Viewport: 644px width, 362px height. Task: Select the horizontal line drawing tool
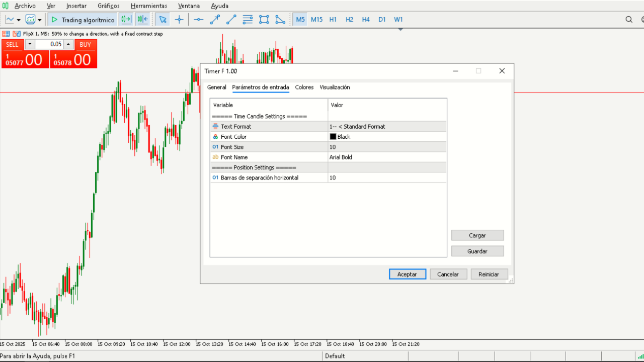pos(198,19)
